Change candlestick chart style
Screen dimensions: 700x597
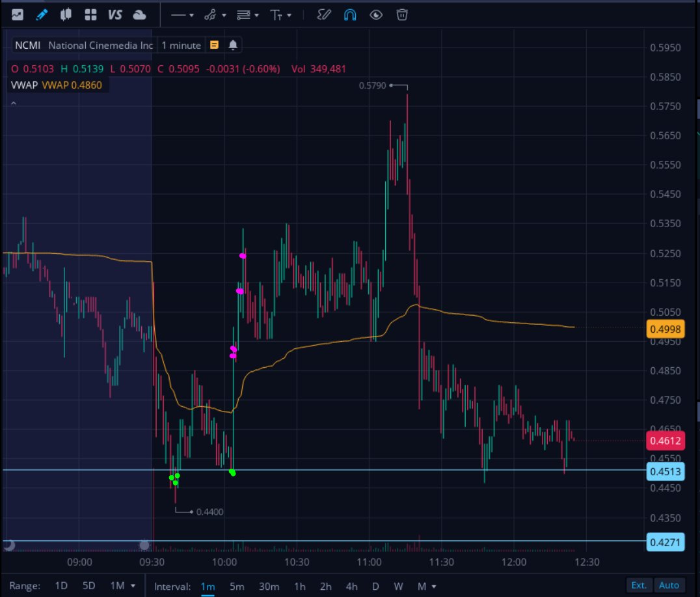coord(66,15)
